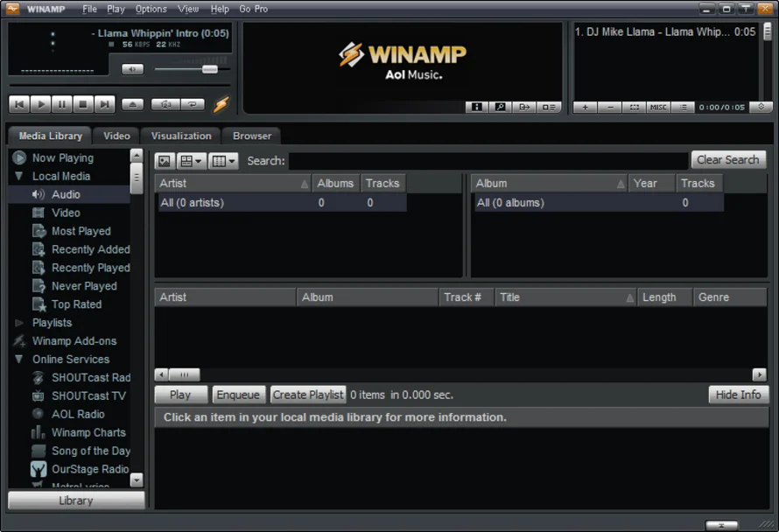
Task: Click the Clear Search button
Action: click(727, 160)
